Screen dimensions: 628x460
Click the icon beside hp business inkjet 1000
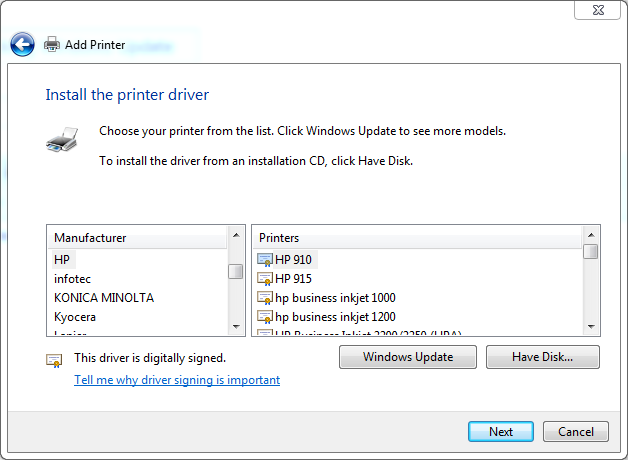pos(265,298)
